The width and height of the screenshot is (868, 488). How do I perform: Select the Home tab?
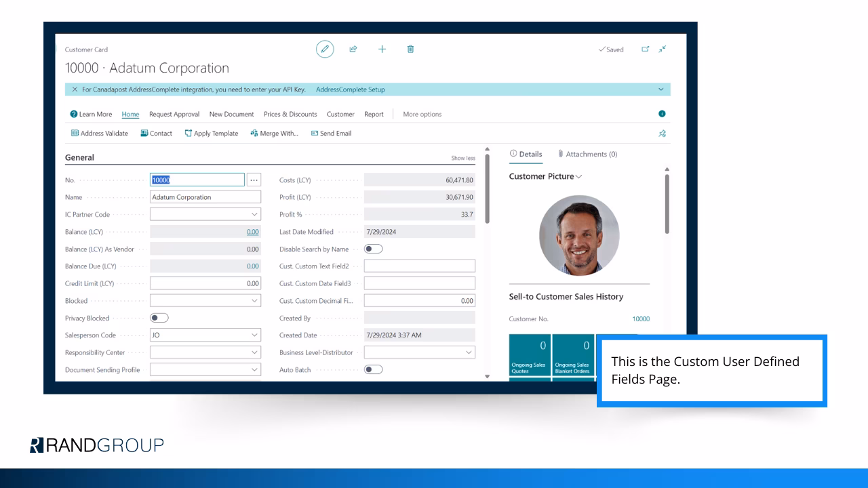coord(130,115)
